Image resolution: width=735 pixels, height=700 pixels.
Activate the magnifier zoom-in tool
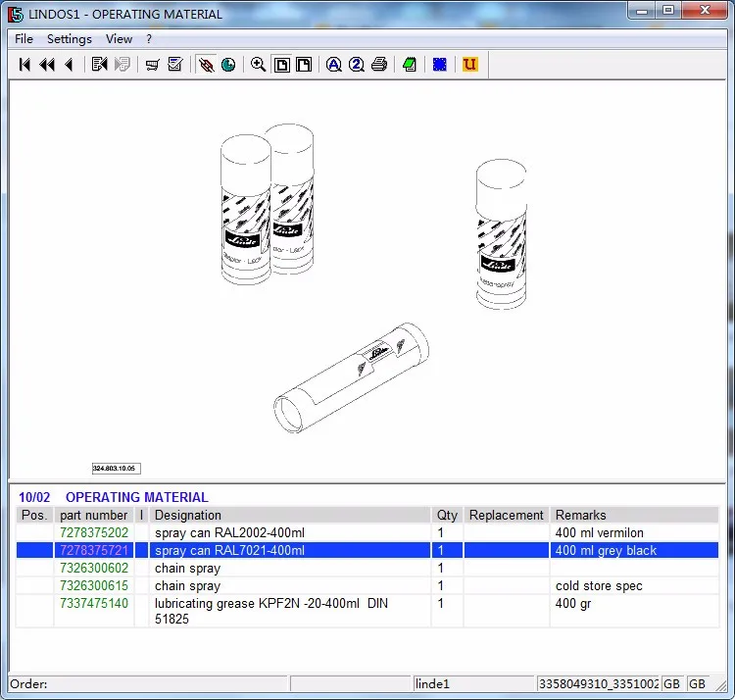[x=259, y=65]
